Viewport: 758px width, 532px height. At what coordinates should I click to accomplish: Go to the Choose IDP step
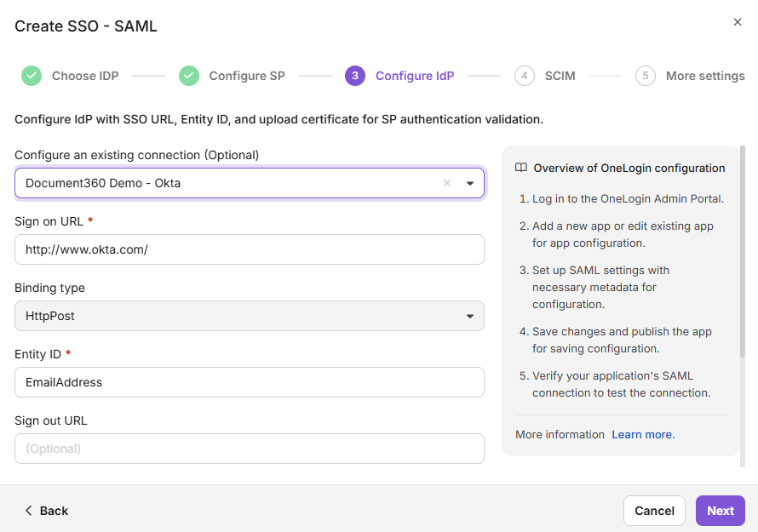point(85,76)
